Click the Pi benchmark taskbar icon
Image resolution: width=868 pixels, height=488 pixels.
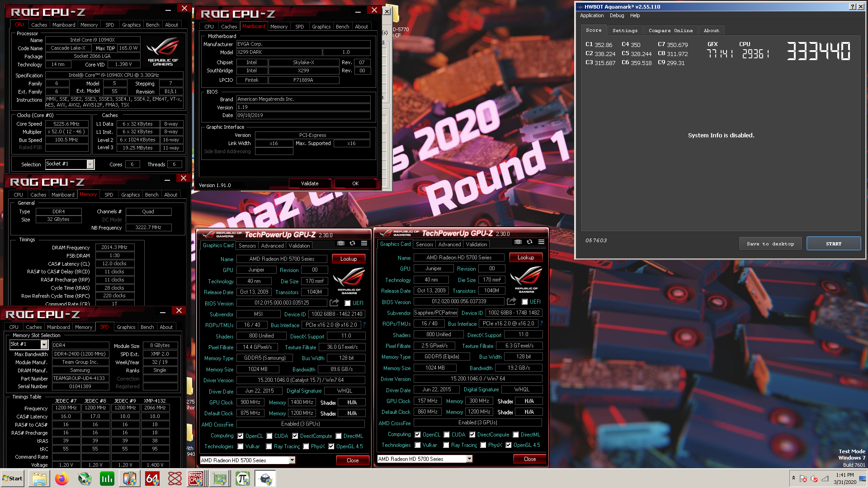click(x=243, y=479)
